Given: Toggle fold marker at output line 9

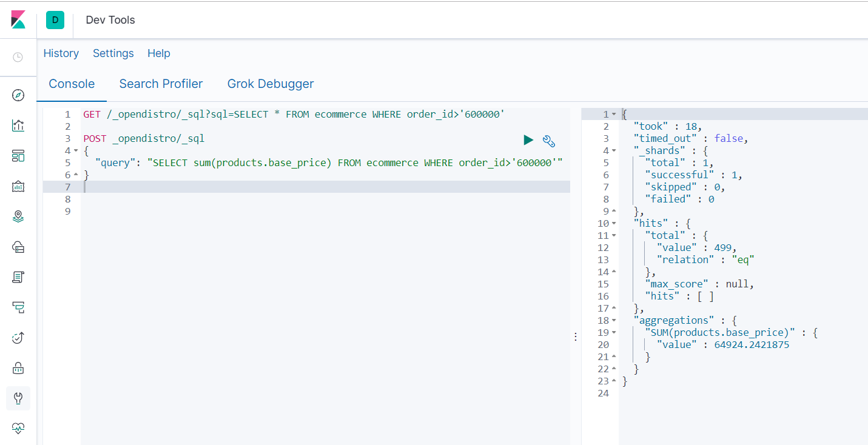Looking at the screenshot, I should coord(614,211).
